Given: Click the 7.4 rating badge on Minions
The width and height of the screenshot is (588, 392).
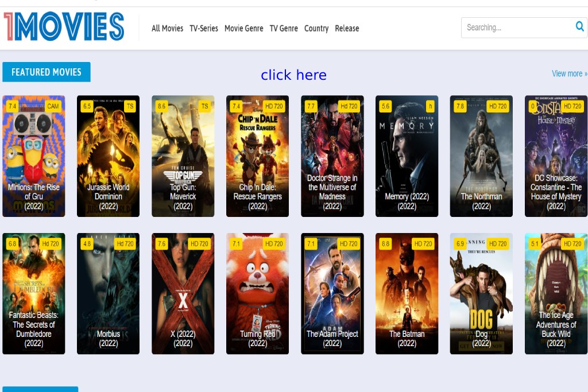Looking at the screenshot, I should [13, 106].
